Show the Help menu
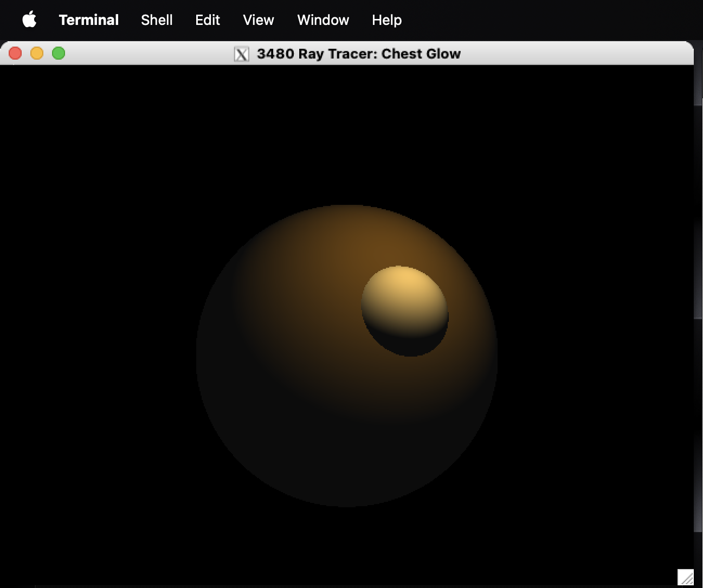Image resolution: width=703 pixels, height=588 pixels. coord(386,20)
